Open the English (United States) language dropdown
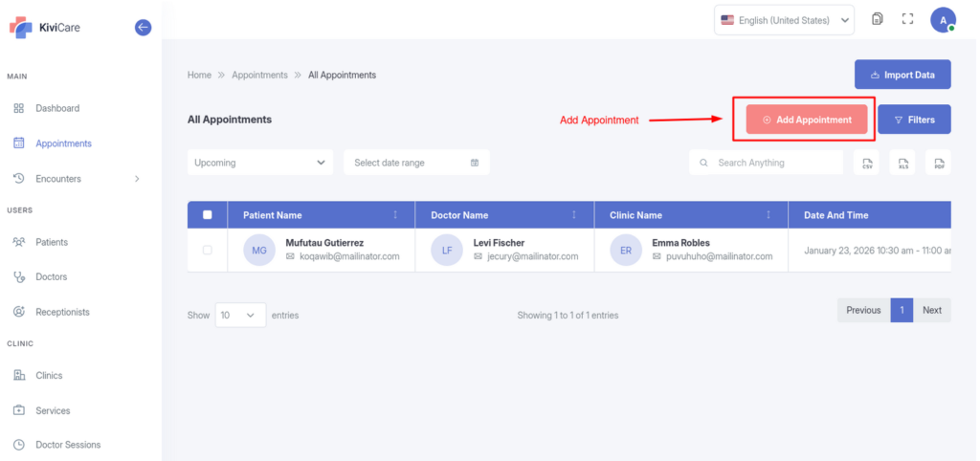The height and width of the screenshot is (461, 980). click(785, 20)
